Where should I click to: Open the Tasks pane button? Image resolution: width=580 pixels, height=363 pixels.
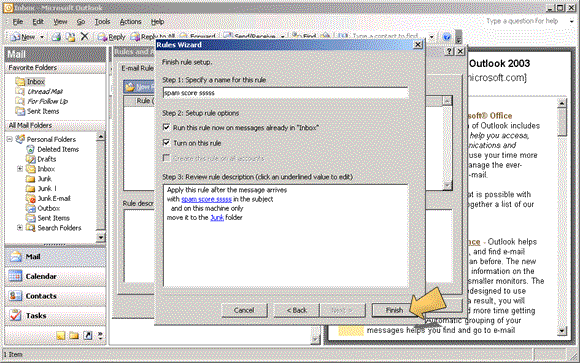coord(55,315)
